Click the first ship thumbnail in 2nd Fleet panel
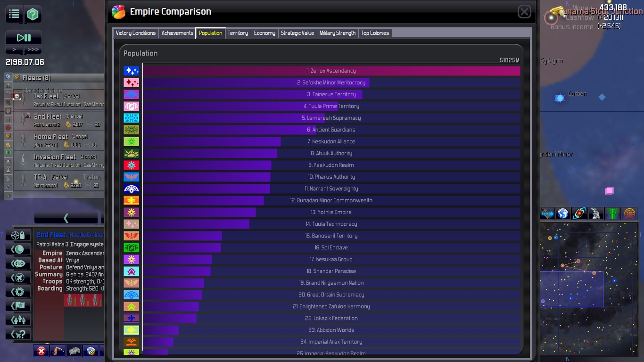The image size is (644, 362). coord(70,300)
